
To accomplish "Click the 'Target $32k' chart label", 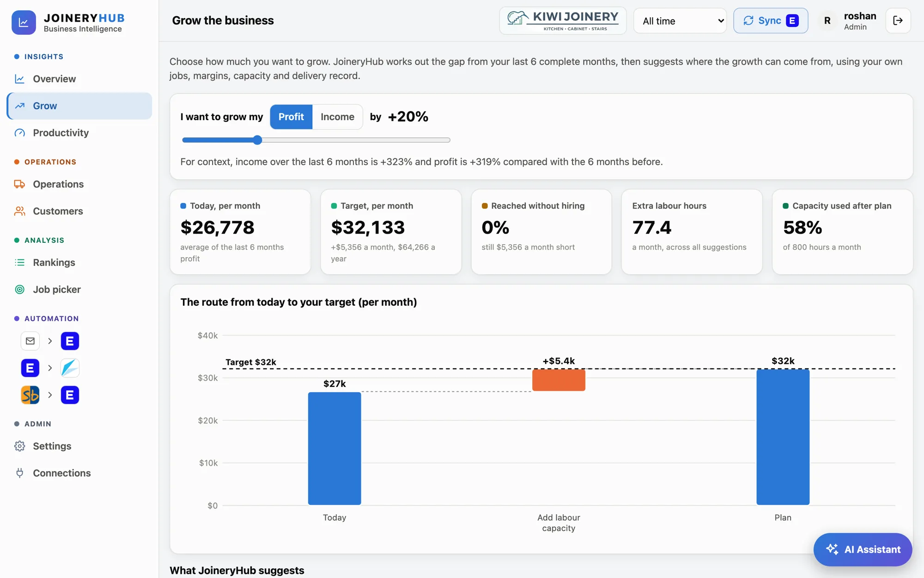I will (251, 362).
